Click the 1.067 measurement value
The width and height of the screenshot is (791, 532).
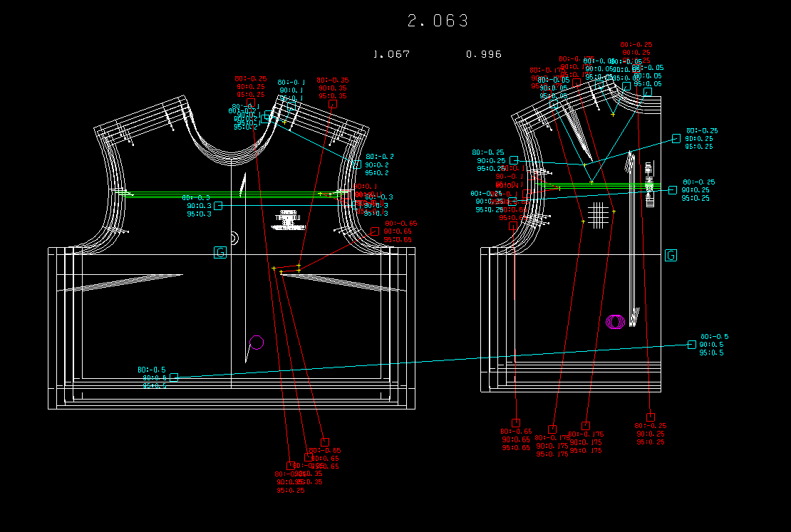coord(391,54)
